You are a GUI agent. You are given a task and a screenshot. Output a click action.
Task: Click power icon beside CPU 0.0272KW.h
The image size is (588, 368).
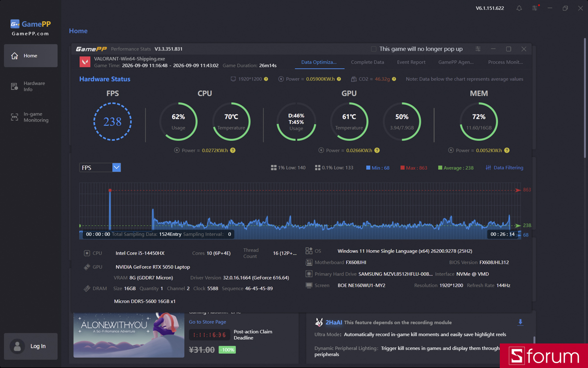point(177,151)
